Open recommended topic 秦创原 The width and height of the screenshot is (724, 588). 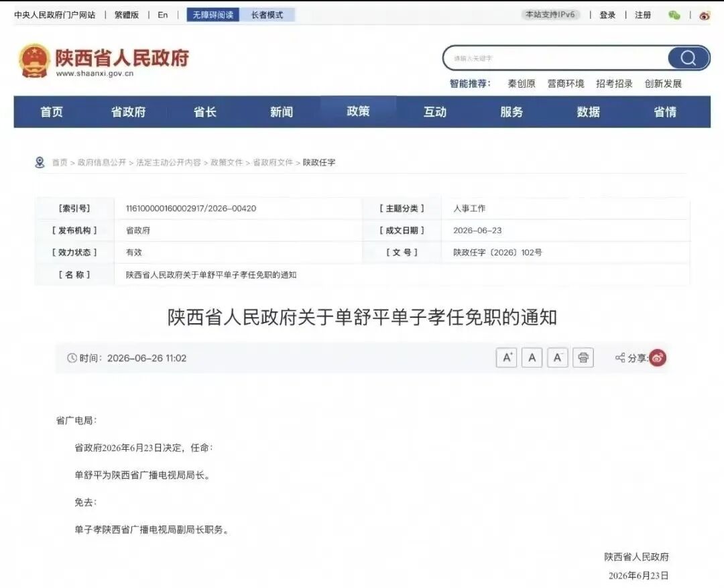(522, 84)
